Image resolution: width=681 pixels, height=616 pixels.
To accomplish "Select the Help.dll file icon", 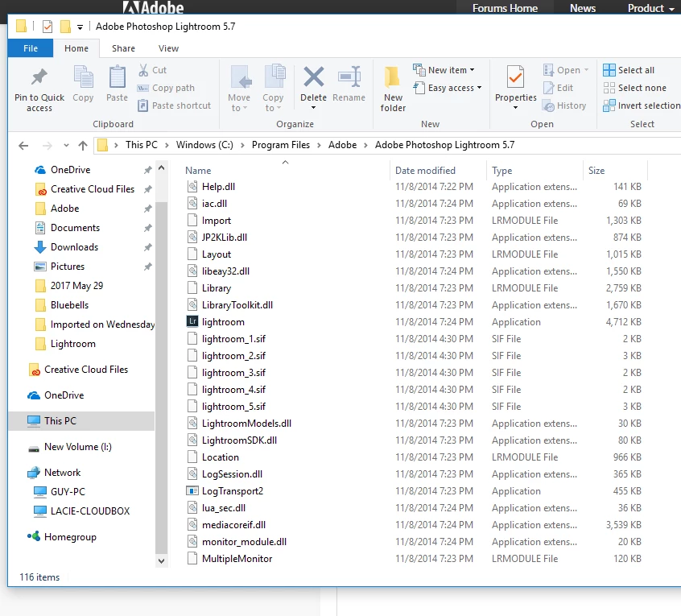I will click(x=192, y=187).
